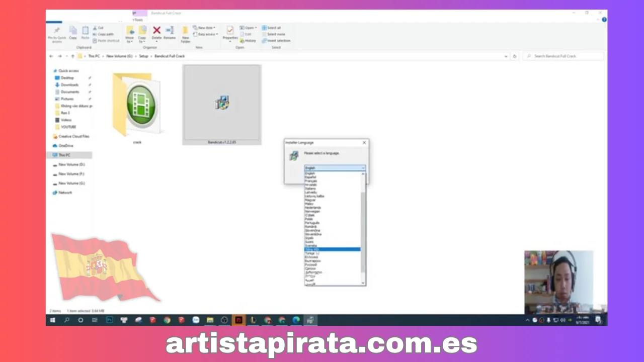Close the Installer Language dialog
Viewport: 644px width, 362px height.
(364, 143)
